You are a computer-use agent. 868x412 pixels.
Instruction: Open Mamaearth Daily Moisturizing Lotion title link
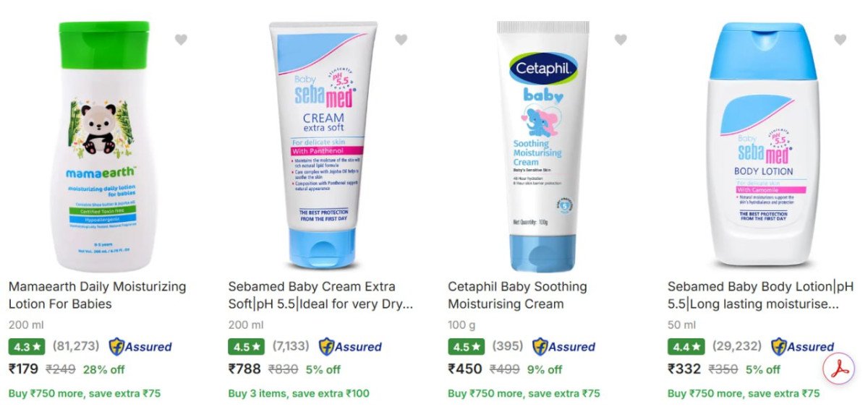click(97, 295)
